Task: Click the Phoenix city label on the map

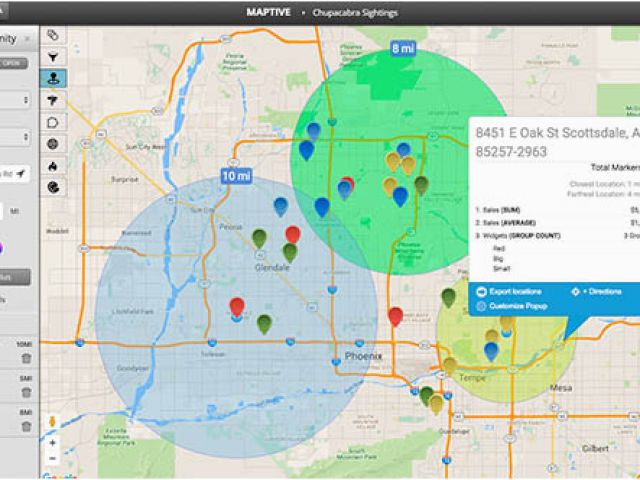Action: point(363,356)
